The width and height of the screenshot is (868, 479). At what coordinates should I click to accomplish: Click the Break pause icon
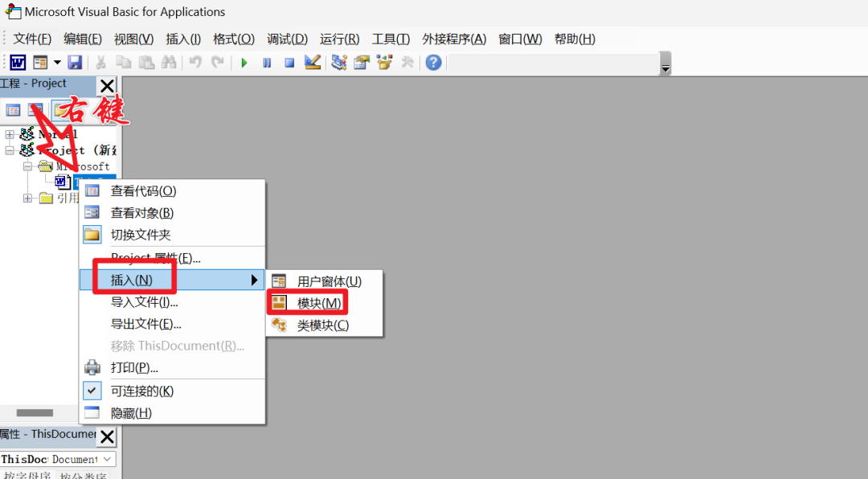click(x=267, y=63)
